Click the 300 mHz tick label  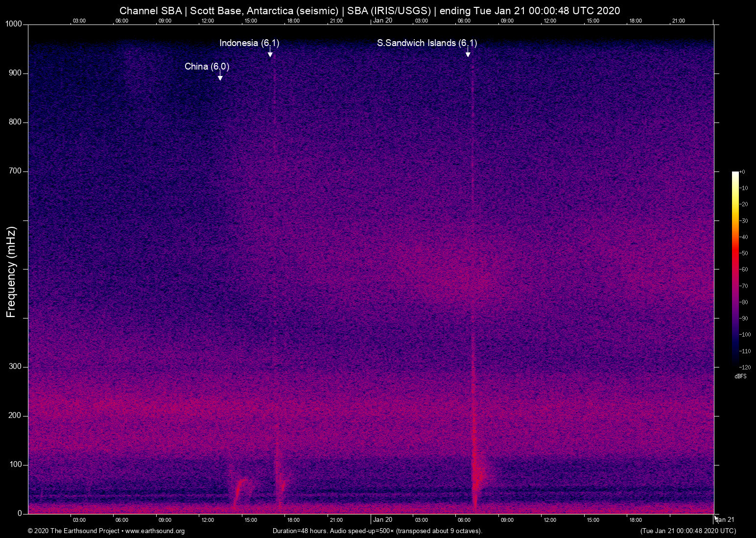point(15,366)
